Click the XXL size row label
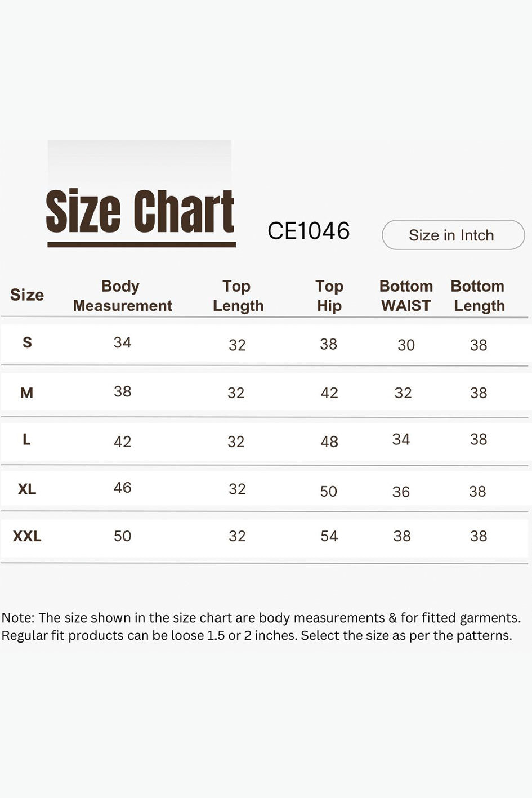The image size is (532, 798). tap(27, 536)
